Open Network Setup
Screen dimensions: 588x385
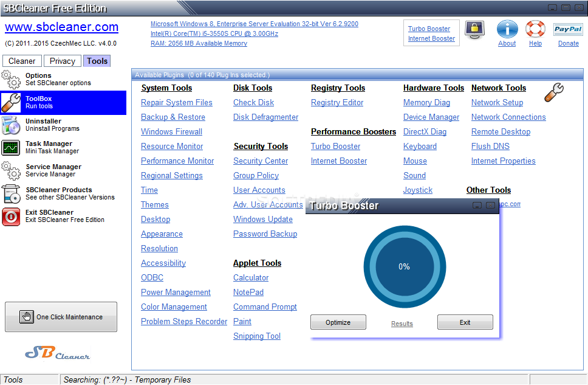497,103
